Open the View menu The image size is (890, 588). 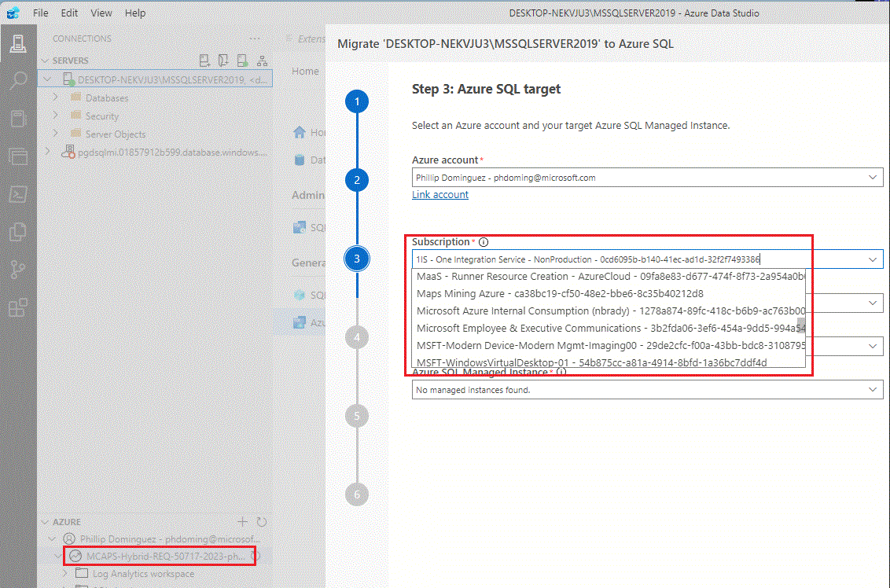[x=101, y=13]
